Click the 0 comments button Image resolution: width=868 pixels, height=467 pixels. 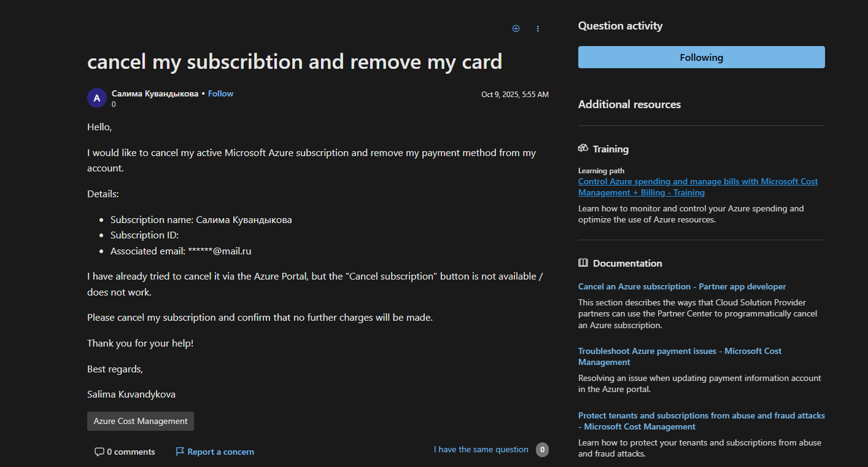[125, 452]
